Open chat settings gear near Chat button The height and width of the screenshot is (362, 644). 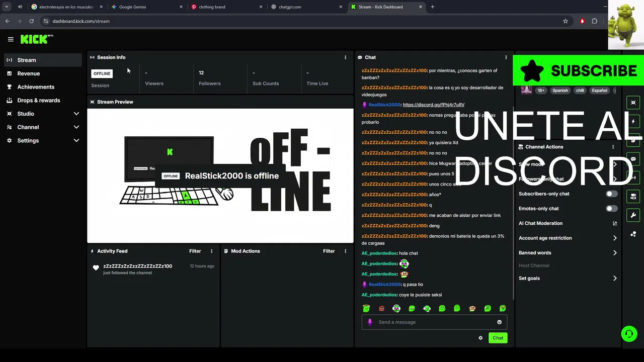[x=480, y=338]
